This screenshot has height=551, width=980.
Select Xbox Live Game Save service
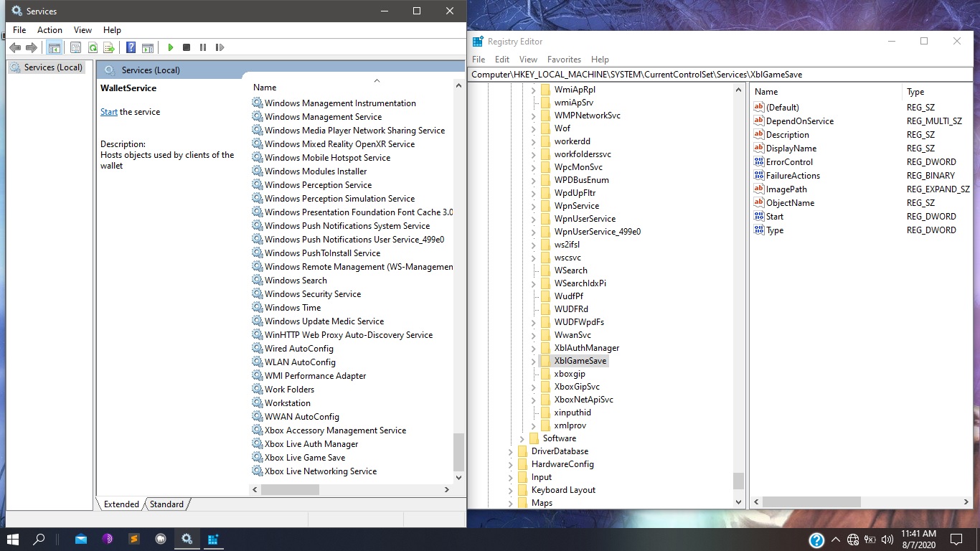click(x=305, y=458)
